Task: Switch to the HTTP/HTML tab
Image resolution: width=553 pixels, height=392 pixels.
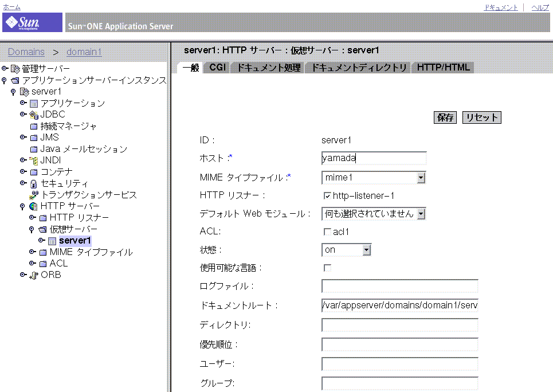Action: coord(444,68)
